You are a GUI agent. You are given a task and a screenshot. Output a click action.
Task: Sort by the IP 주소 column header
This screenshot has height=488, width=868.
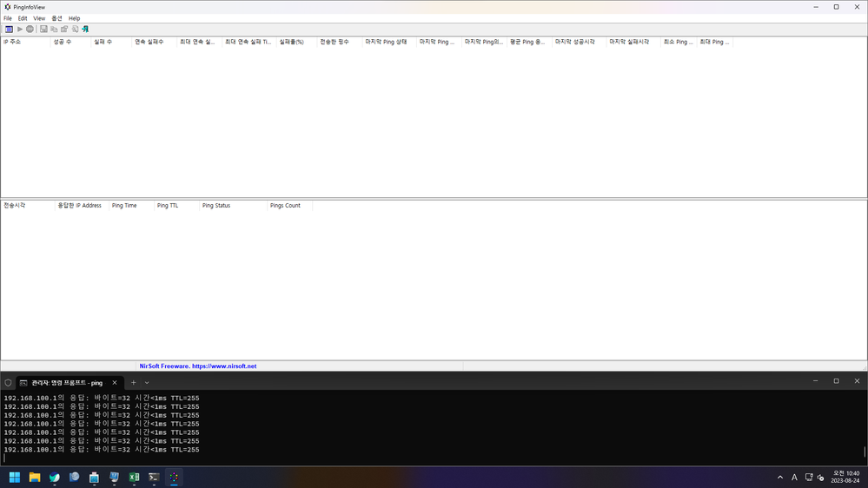pyautogui.click(x=25, y=42)
